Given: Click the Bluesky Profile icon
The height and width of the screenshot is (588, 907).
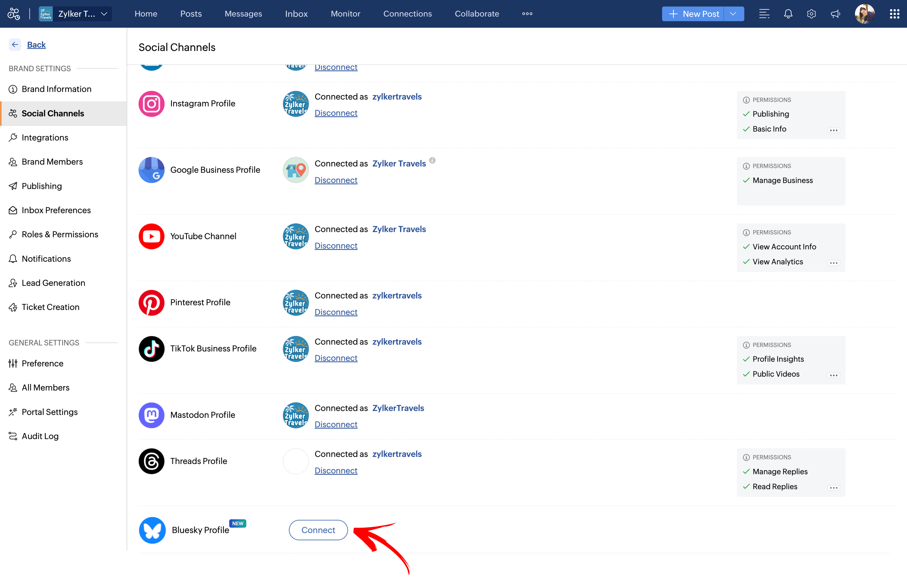Looking at the screenshot, I should (152, 530).
